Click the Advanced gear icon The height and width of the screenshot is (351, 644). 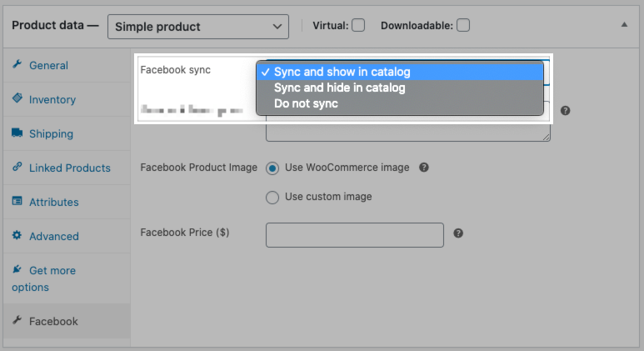(x=17, y=234)
